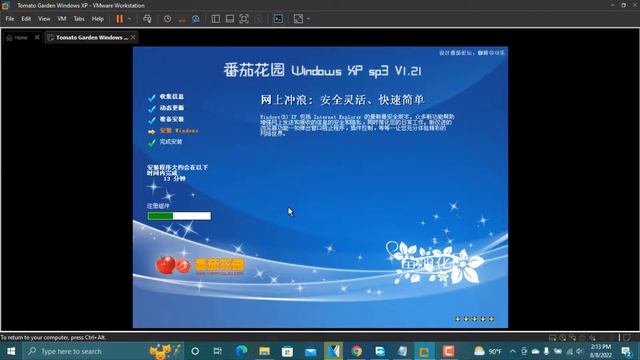Open the File menu in VMware
This screenshot has width=640, height=360.
click(x=10, y=19)
